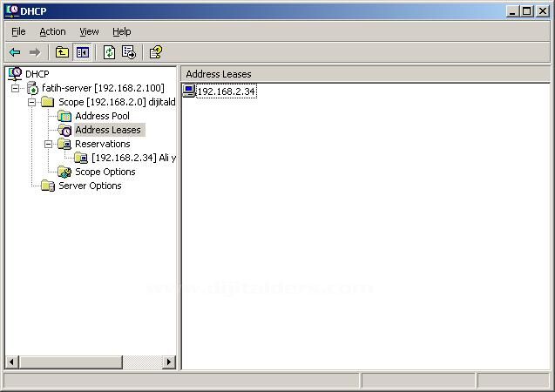Select Address Pool in the tree

click(x=102, y=116)
